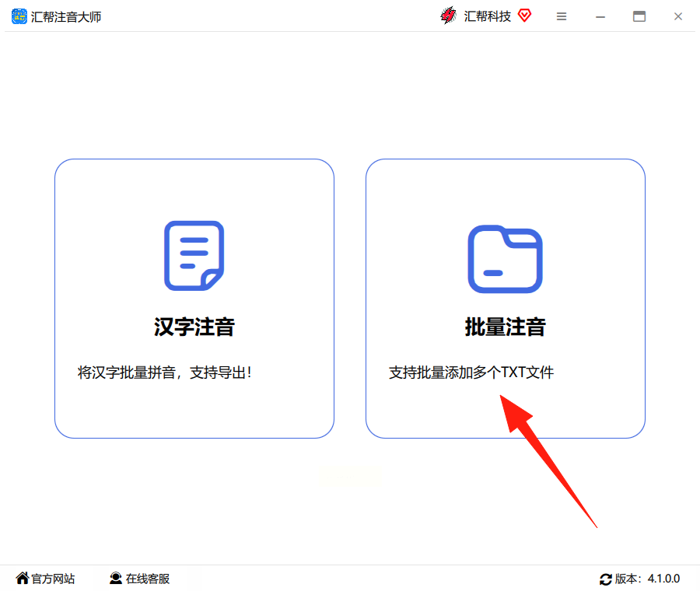700x591 pixels.
Task: Open the 批量注音 folder icon
Action: [x=505, y=259]
